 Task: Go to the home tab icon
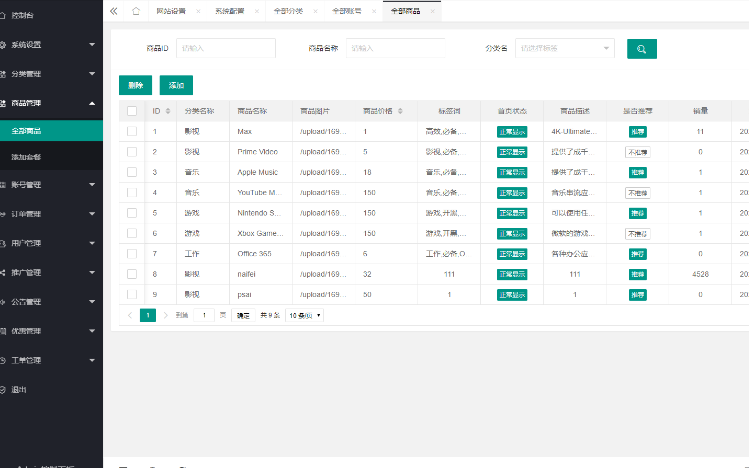(135, 11)
